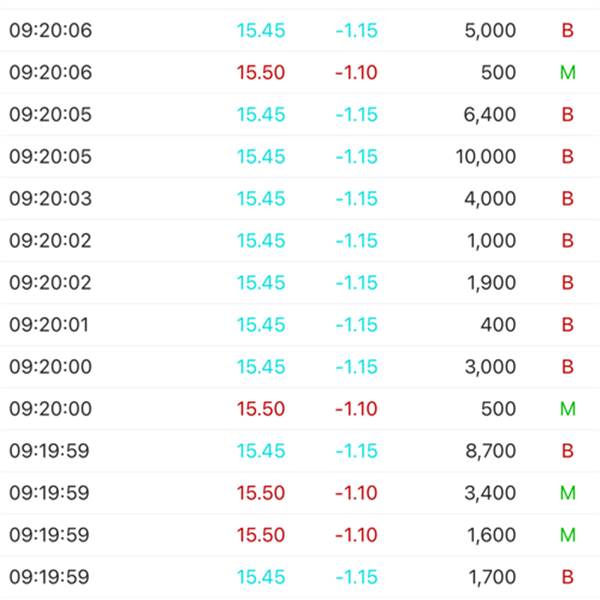Click the red B marker beside 10,000
600x600 pixels.
tap(568, 157)
